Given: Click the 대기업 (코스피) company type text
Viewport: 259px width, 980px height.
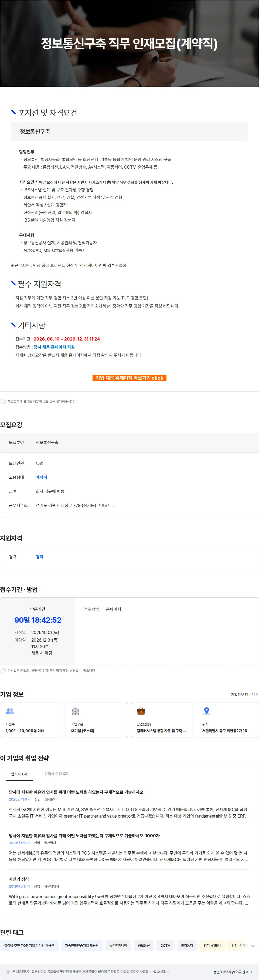Looking at the screenshot, I should [82, 731].
